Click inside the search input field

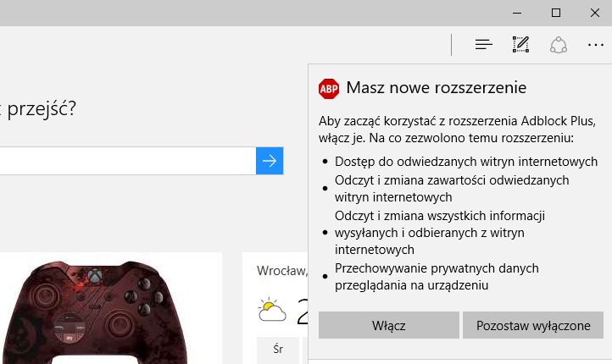[x=128, y=161]
